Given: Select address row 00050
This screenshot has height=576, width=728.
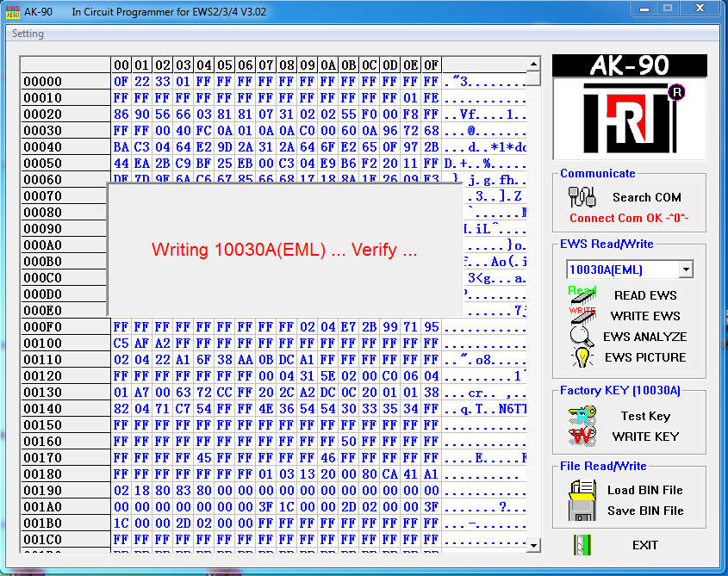Looking at the screenshot, I should coord(65,163).
